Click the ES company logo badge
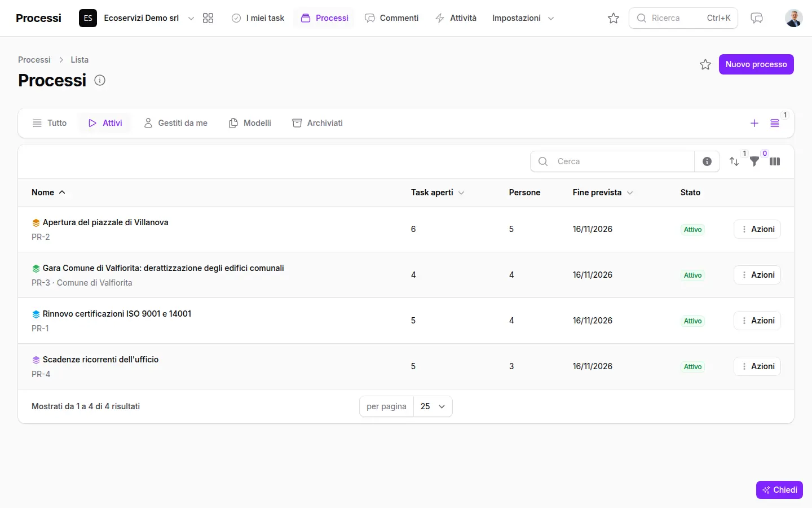The width and height of the screenshot is (812, 508). click(88, 18)
